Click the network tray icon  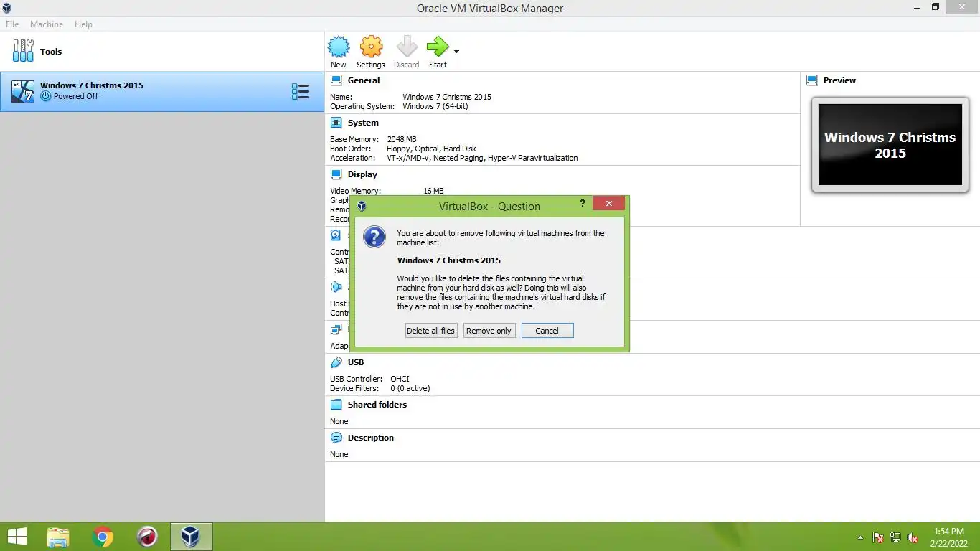895,537
